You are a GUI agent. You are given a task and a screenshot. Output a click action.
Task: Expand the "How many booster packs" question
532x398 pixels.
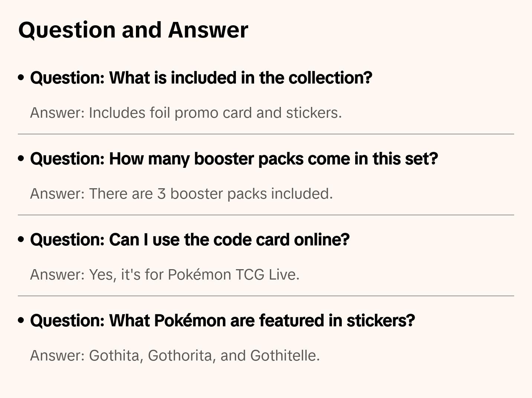(x=234, y=159)
